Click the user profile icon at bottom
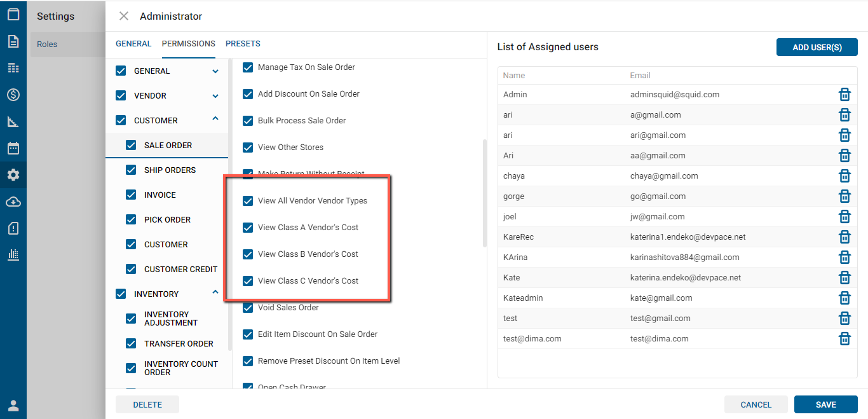Viewport: 868px width, 419px height. click(x=13, y=406)
